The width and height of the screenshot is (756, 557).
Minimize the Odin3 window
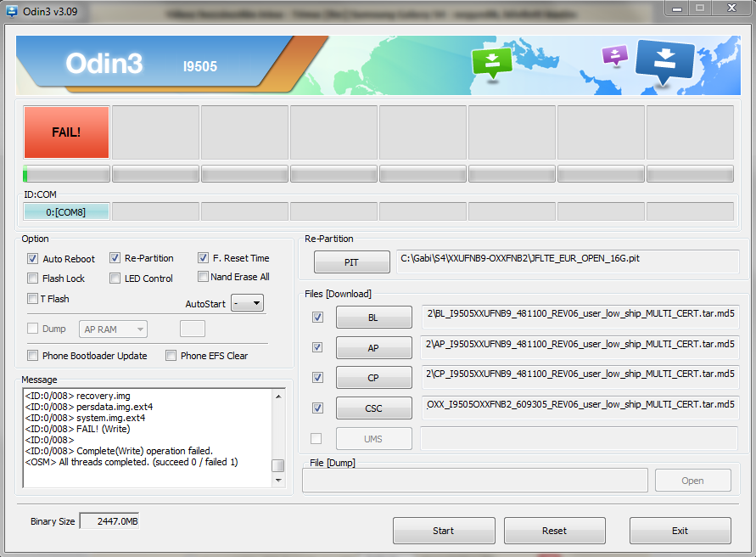point(677,8)
